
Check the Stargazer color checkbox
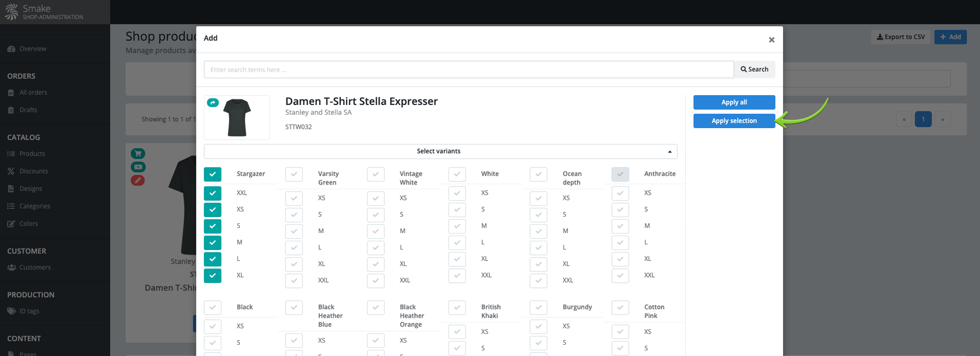click(x=213, y=174)
